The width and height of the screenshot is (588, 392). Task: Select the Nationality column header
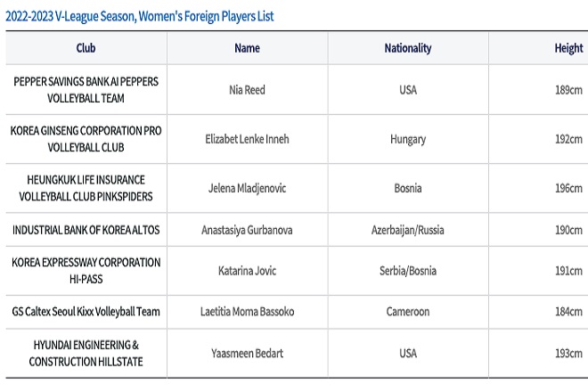click(408, 48)
